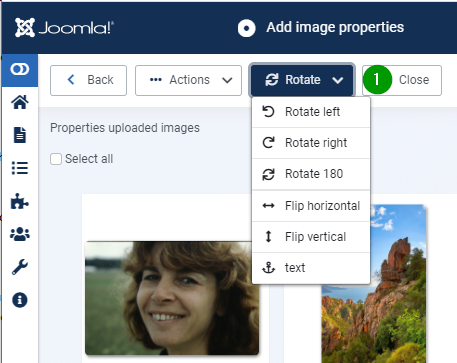457x363 pixels.
Task: Open Menus list icon in sidebar
Action: click(x=20, y=168)
